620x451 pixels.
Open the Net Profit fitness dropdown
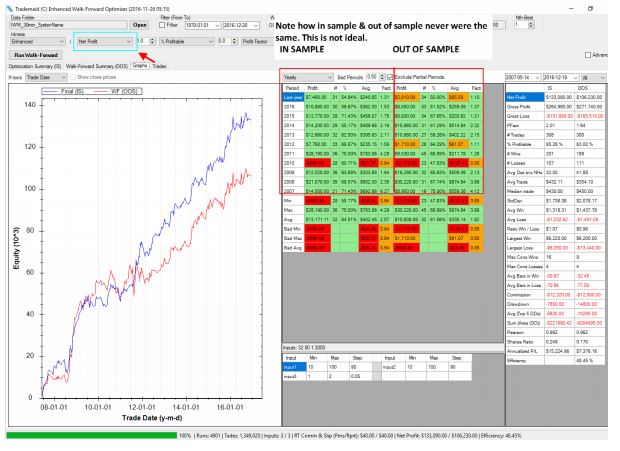(x=103, y=41)
